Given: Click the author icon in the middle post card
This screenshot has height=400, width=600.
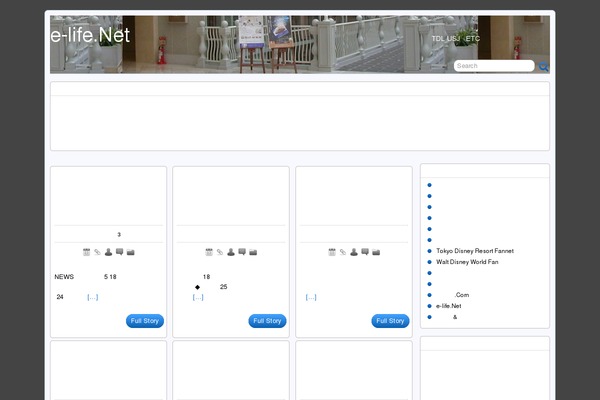Looking at the screenshot, I should click(x=231, y=252).
